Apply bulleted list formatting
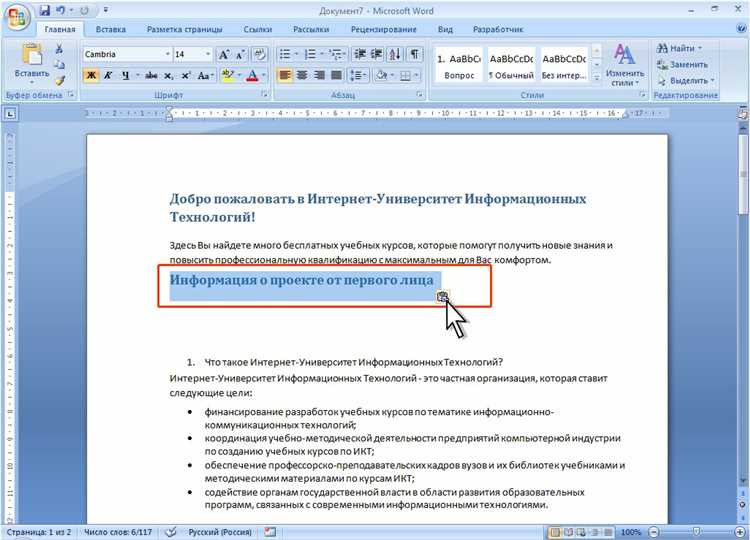 [285, 54]
